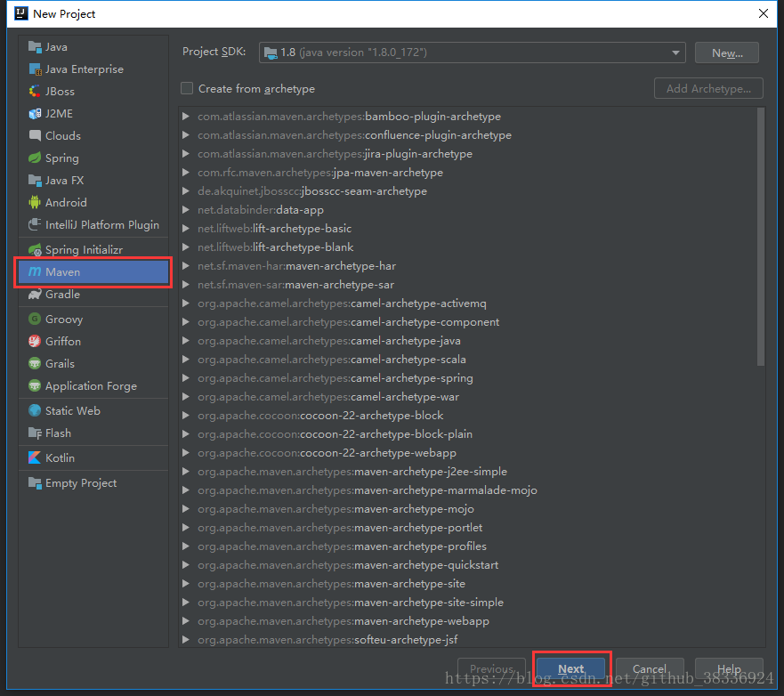Click the Flash icon
Image resolution: width=784 pixels, height=696 pixels.
35,433
